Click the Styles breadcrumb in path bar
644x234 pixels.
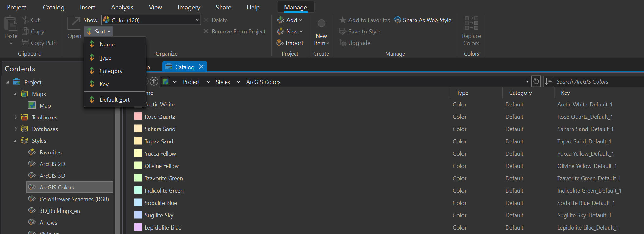(x=223, y=82)
